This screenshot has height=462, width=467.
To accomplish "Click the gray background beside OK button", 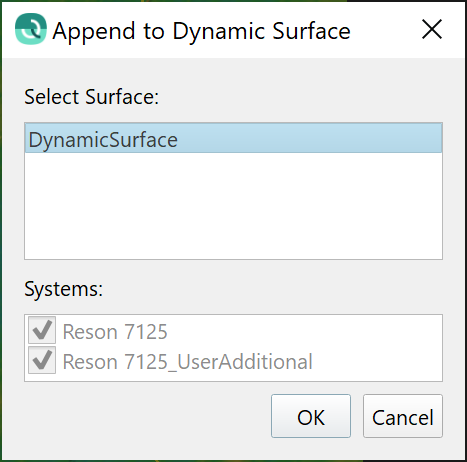I will (147, 416).
